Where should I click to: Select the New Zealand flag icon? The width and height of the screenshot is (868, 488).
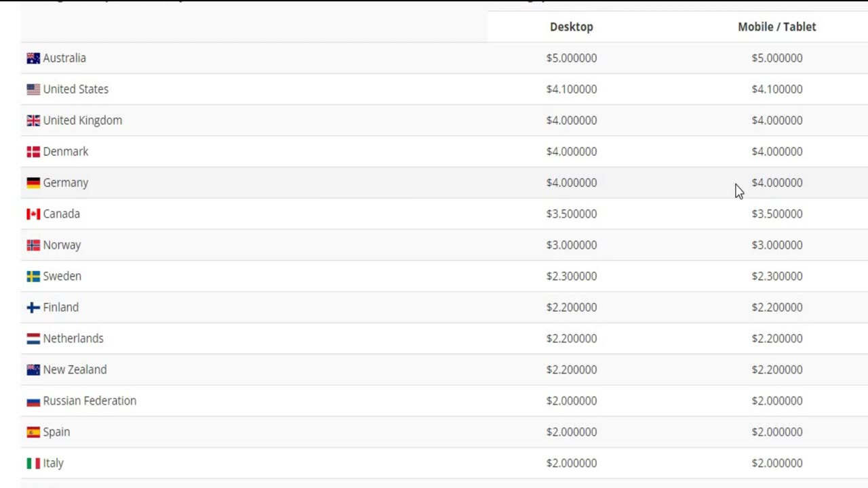coord(33,370)
